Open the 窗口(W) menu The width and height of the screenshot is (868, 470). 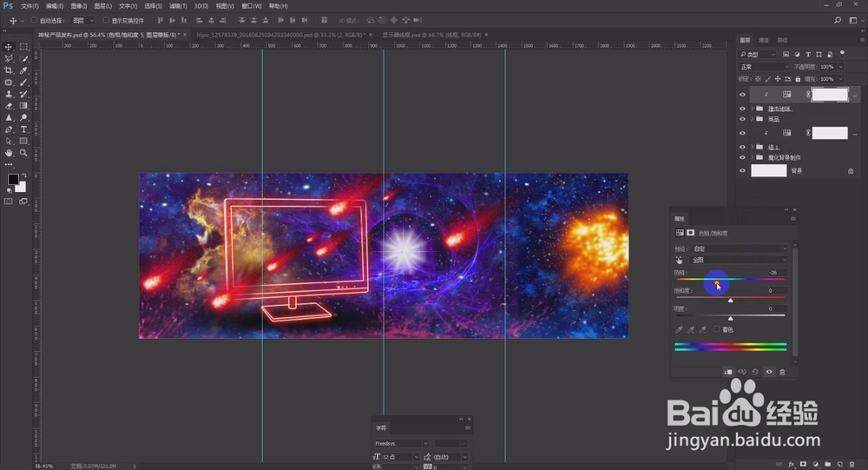coord(252,6)
